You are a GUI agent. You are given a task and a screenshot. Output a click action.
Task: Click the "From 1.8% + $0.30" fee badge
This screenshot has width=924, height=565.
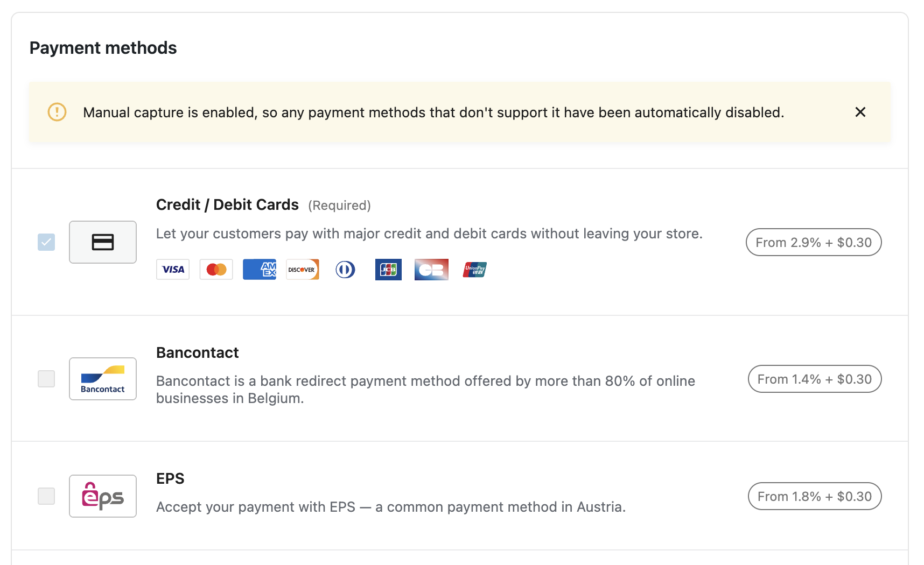pyautogui.click(x=814, y=496)
